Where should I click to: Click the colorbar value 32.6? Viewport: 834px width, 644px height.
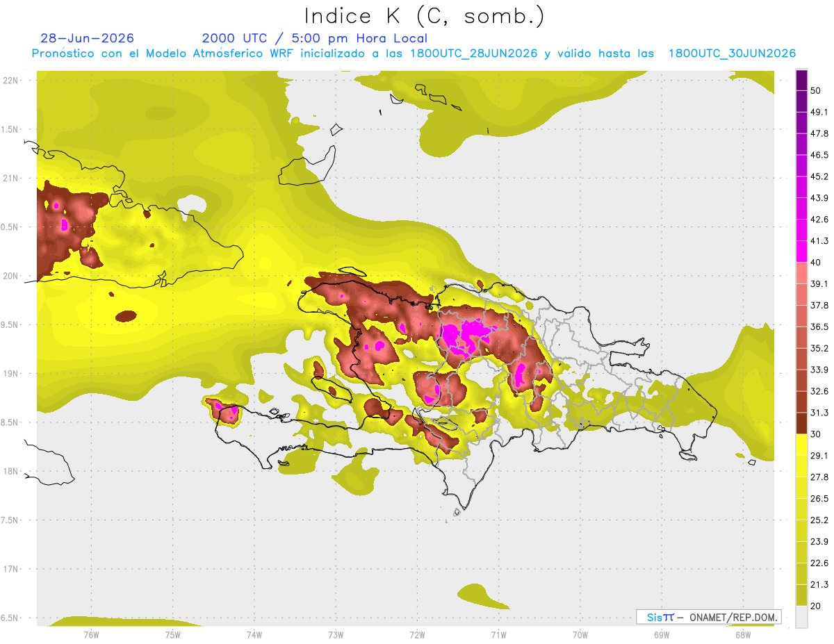[x=819, y=392]
